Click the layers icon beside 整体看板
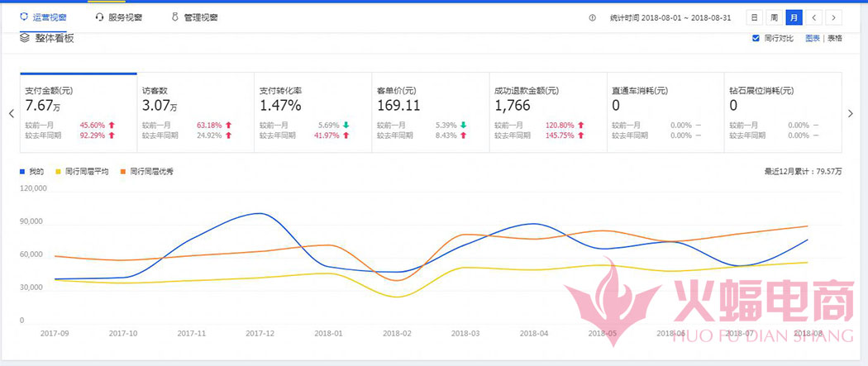The height and width of the screenshot is (366, 868). tap(24, 38)
